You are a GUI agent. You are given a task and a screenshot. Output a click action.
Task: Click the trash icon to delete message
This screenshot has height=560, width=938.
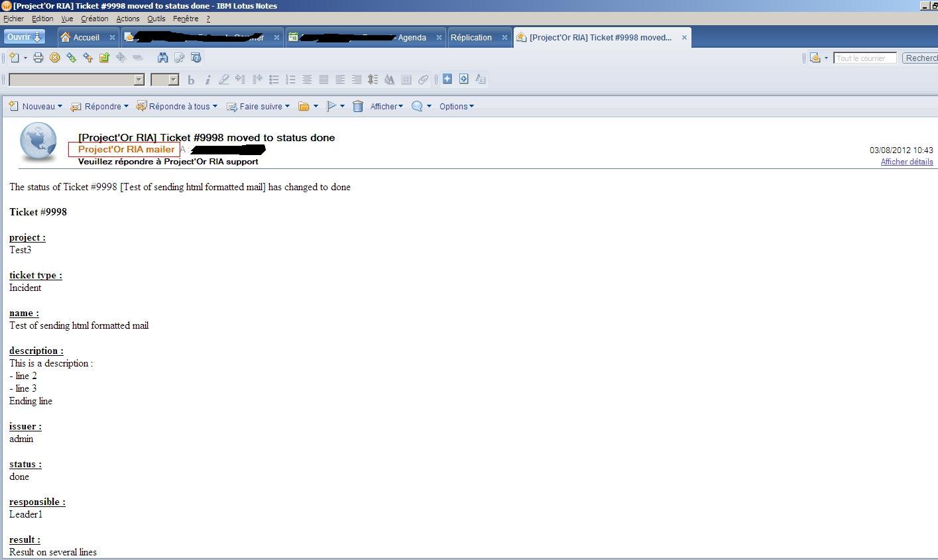click(x=358, y=106)
